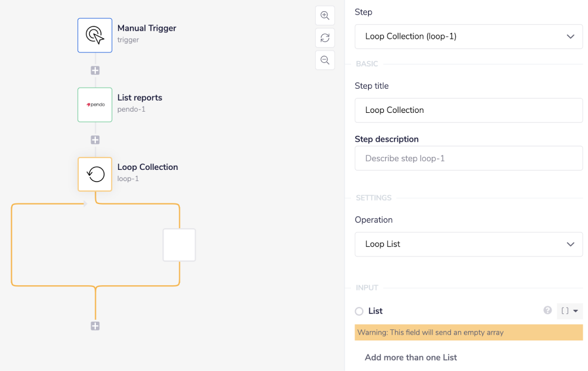Image resolution: width=588 pixels, height=371 pixels.
Task: Zoom out on the workflow canvas
Action: [x=325, y=60]
